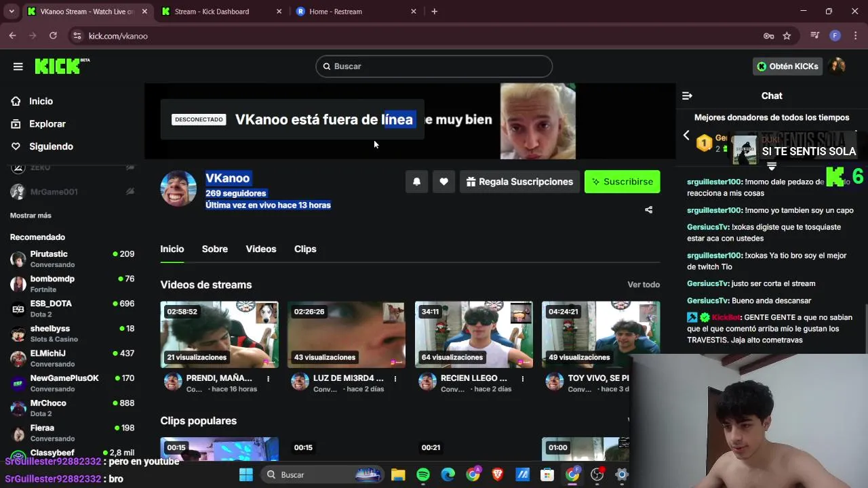Collapse the chat panel with arrow icon
Screen dimensions: 868x488
pyautogui.click(x=687, y=96)
